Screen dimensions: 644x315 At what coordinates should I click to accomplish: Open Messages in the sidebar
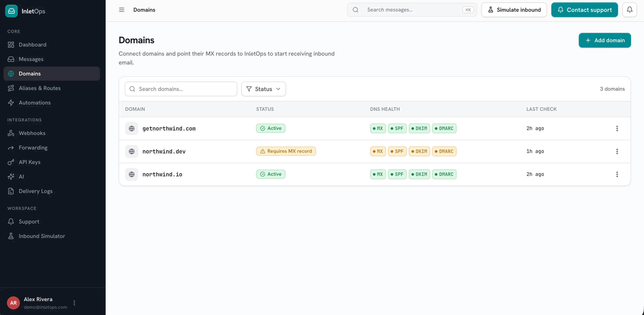(52, 59)
